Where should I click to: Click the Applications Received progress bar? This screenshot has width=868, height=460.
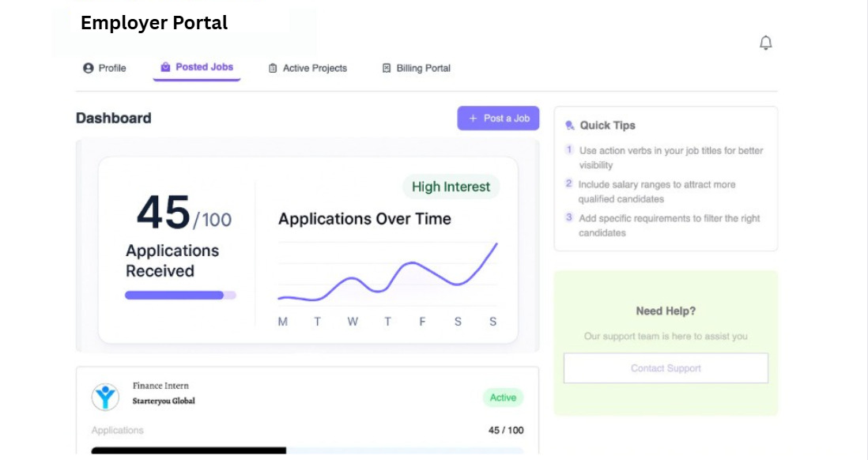(180, 295)
